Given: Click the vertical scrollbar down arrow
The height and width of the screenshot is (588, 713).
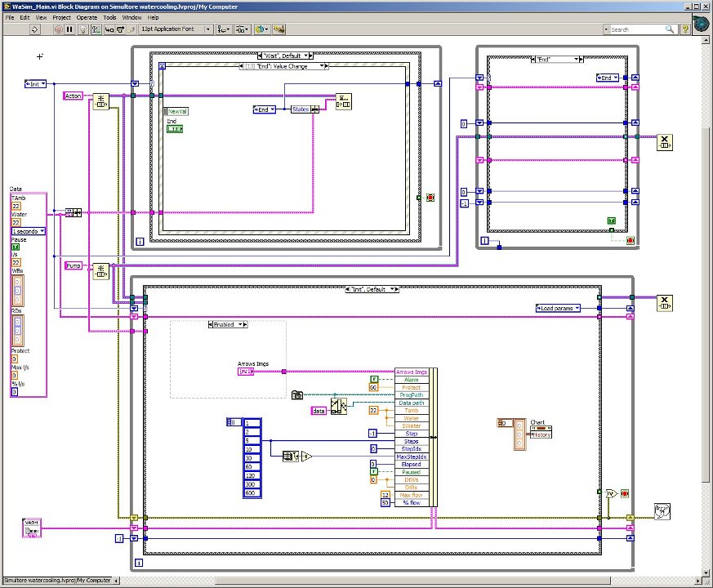Looking at the screenshot, I should click(x=706, y=573).
